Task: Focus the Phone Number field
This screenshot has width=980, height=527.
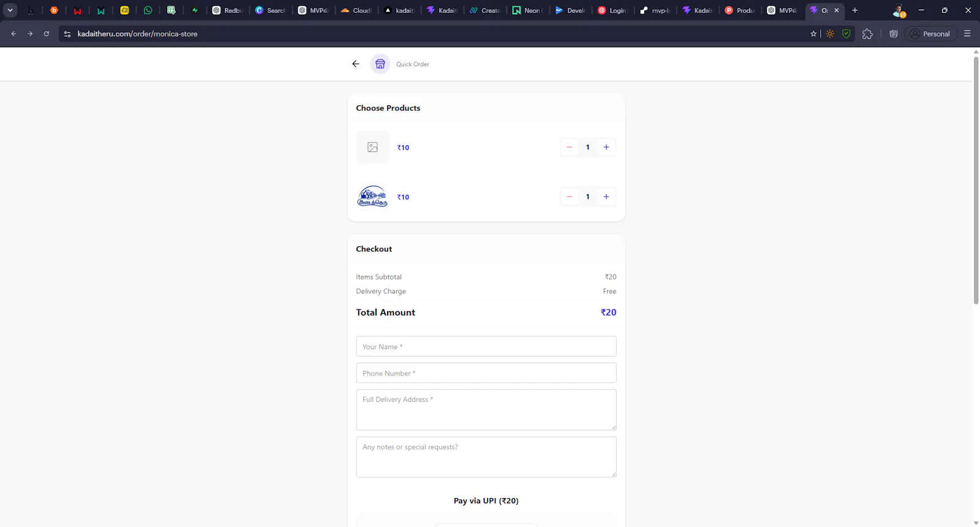Action: point(486,373)
